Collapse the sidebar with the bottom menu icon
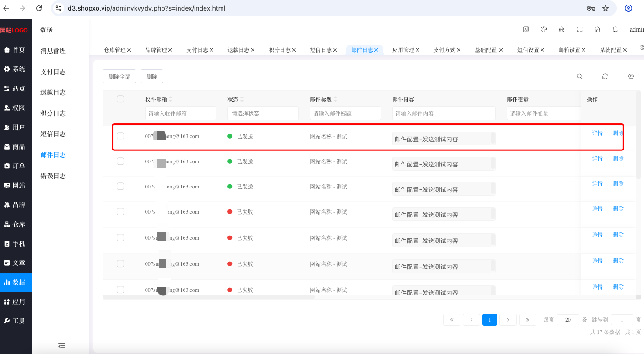The image size is (644, 354). [x=62, y=346]
